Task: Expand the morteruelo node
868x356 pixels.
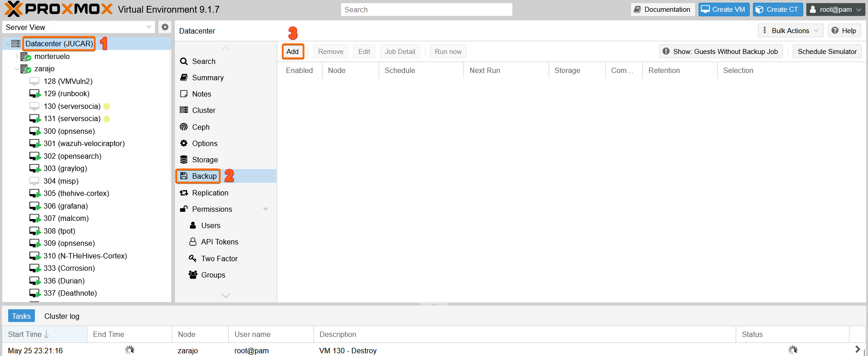Action: 17,56
